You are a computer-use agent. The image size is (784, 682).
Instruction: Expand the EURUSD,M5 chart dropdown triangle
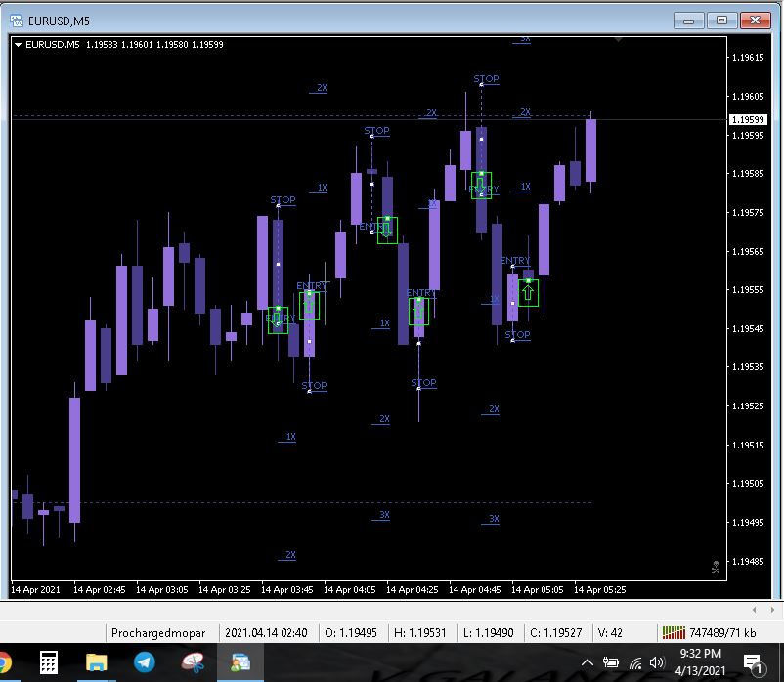pos(18,45)
